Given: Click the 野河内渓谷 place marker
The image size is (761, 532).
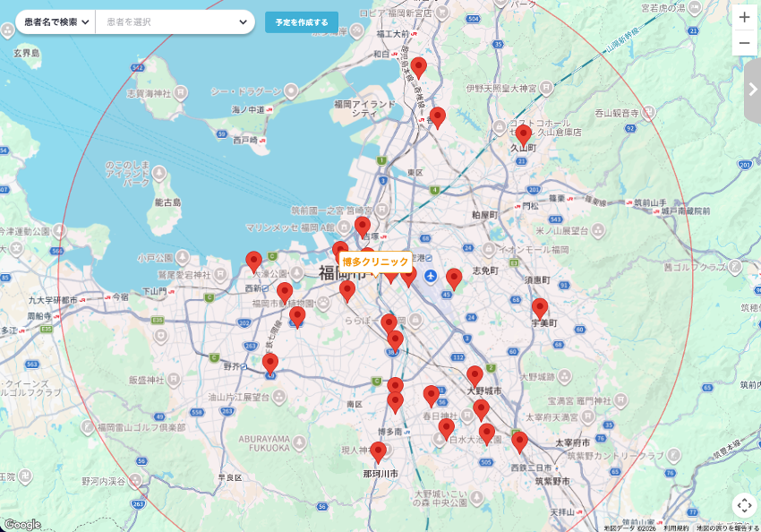Looking at the screenshot, I should click(x=135, y=481).
